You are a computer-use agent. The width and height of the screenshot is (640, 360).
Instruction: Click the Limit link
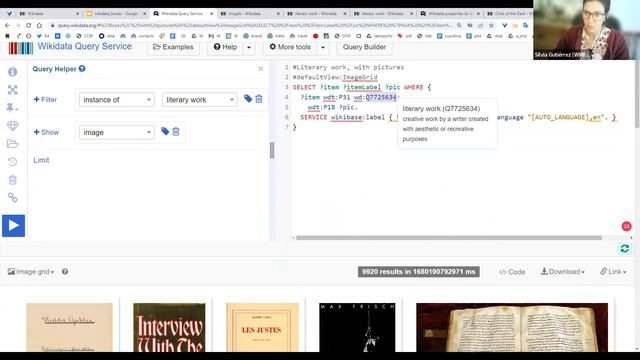pos(41,160)
